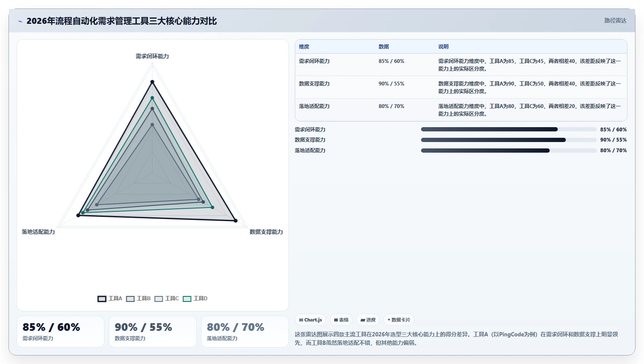Click the summary paragraph about 工具A
Image resolution: width=644 pixels, height=364 pixels.
pos(457,338)
